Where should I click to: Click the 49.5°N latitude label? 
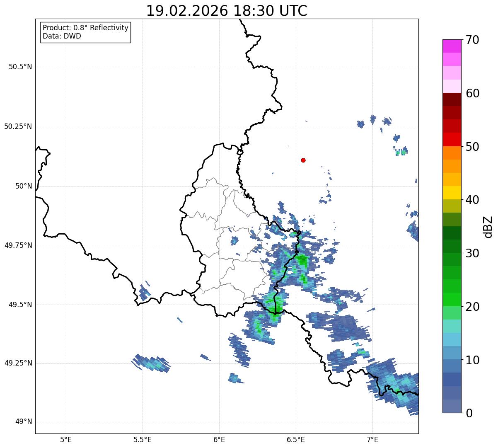pyautogui.click(x=20, y=305)
